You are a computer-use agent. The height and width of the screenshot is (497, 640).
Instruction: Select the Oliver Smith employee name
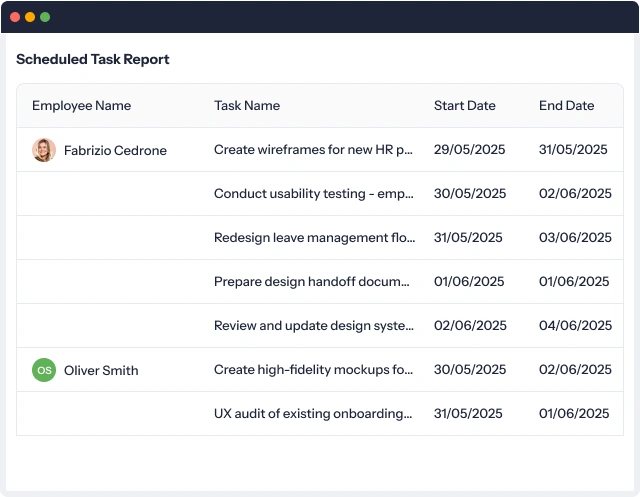[x=101, y=370]
